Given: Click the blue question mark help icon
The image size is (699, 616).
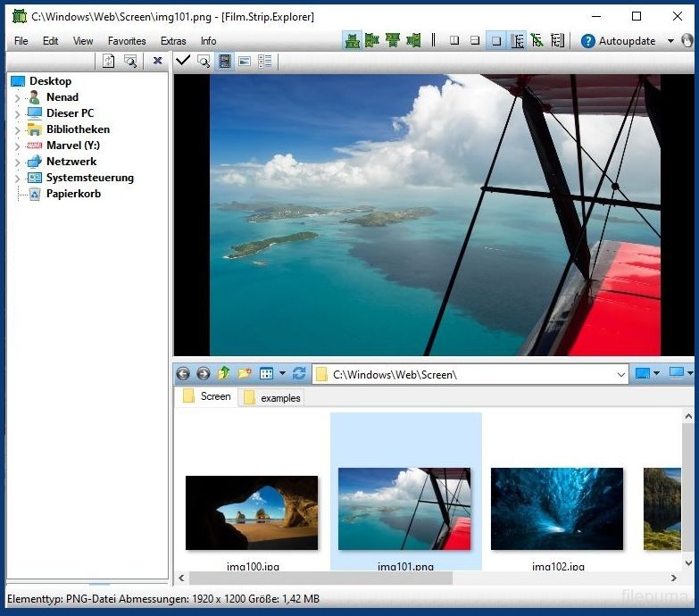Looking at the screenshot, I should [587, 41].
